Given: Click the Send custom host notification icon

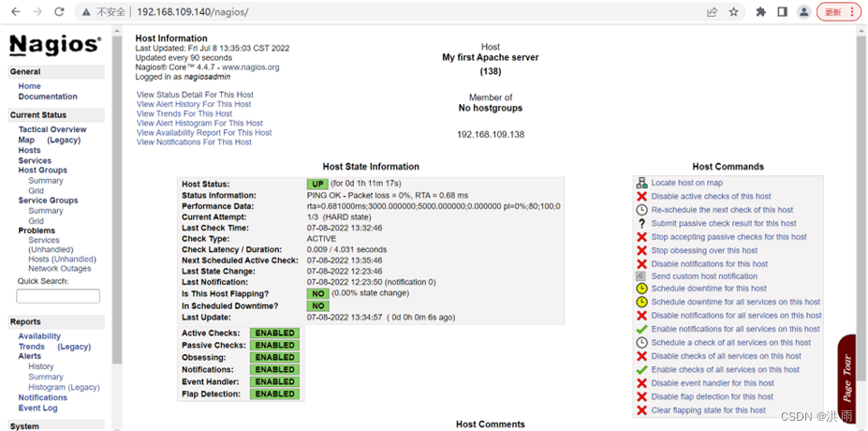Looking at the screenshot, I should pyautogui.click(x=641, y=275).
